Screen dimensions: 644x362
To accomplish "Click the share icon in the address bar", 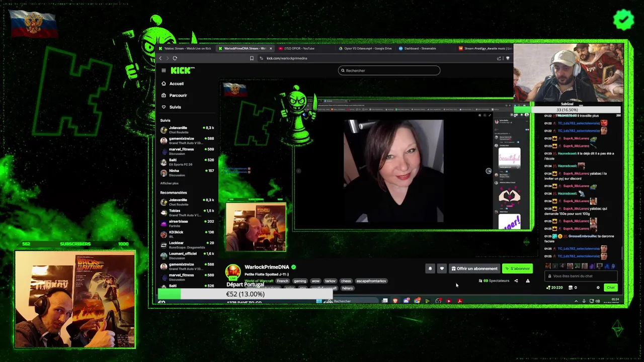I will [499, 58].
